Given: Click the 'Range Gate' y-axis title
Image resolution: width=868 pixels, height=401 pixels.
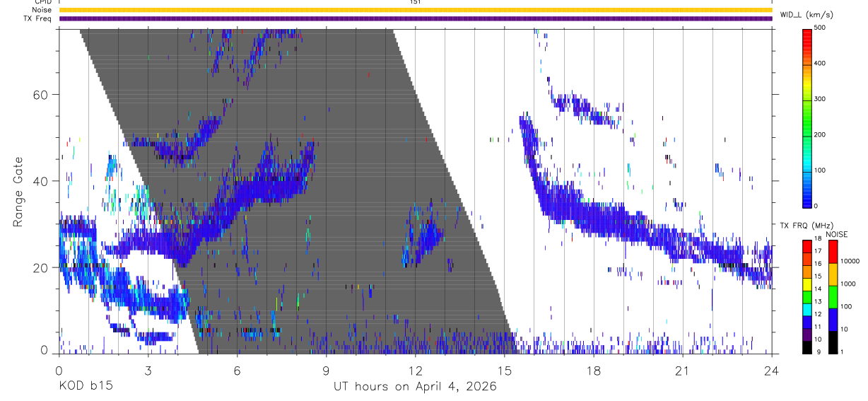Looking at the screenshot, I should coord(18,192).
